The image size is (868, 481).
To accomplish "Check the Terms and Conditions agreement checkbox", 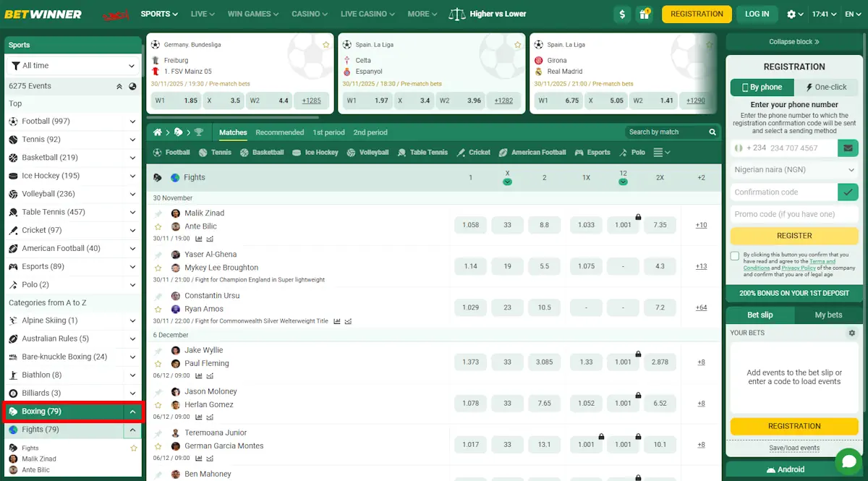I will (x=735, y=255).
